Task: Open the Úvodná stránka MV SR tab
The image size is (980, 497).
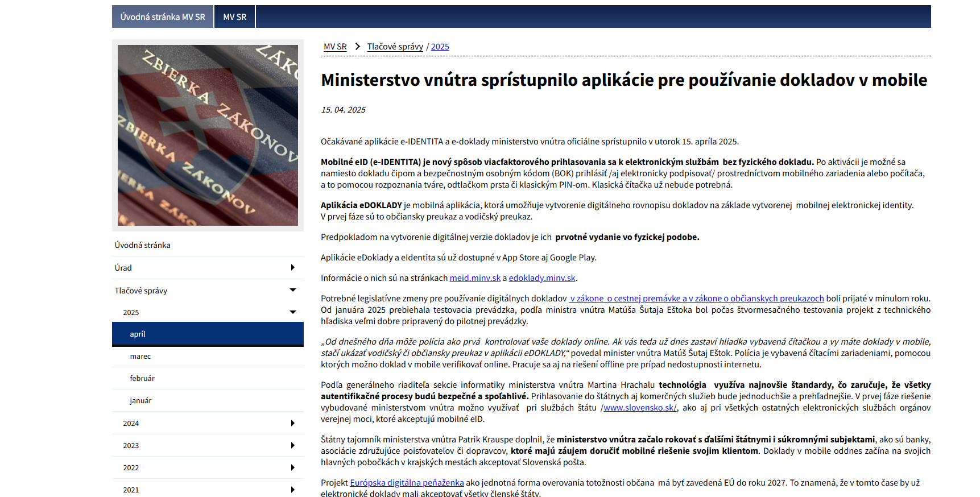Action: click(162, 17)
